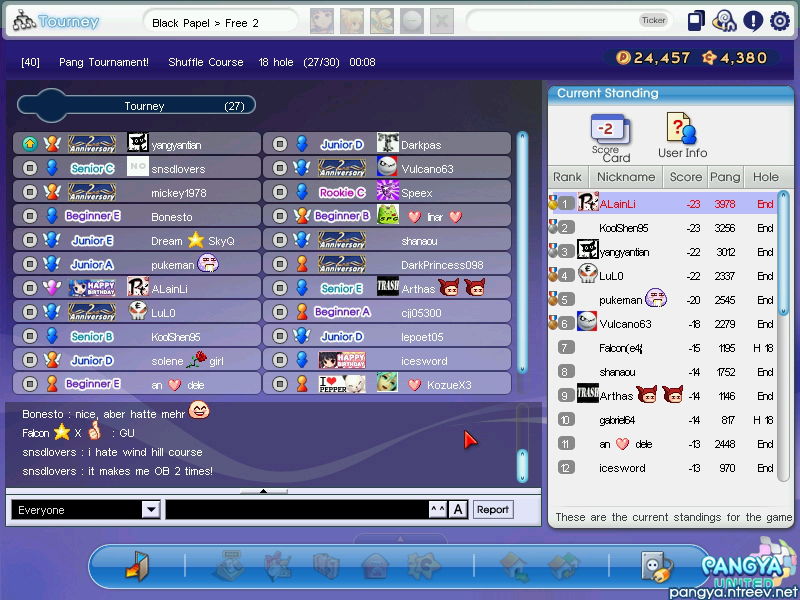
Task: Click the pangya.ntreev.net link
Action: pyautogui.click(x=734, y=592)
